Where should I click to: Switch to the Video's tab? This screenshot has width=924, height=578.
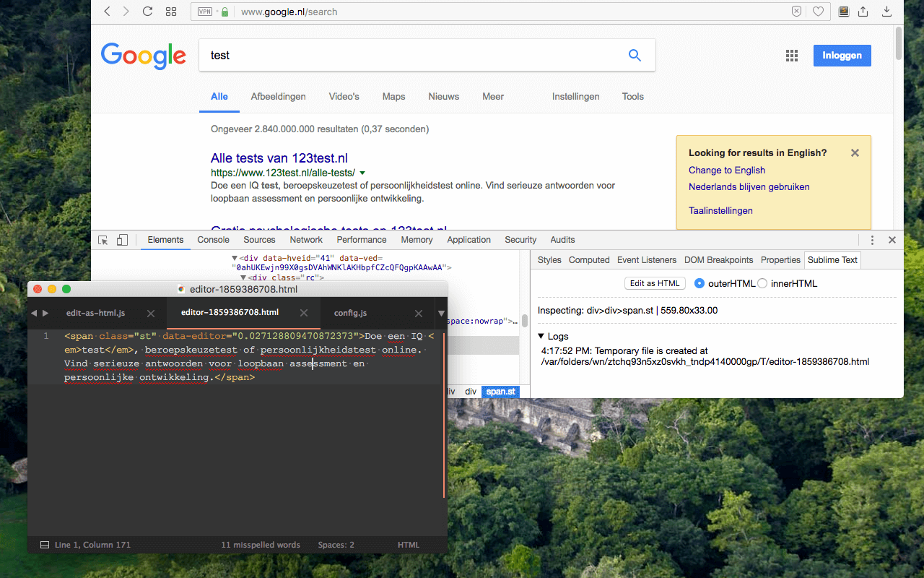(344, 97)
